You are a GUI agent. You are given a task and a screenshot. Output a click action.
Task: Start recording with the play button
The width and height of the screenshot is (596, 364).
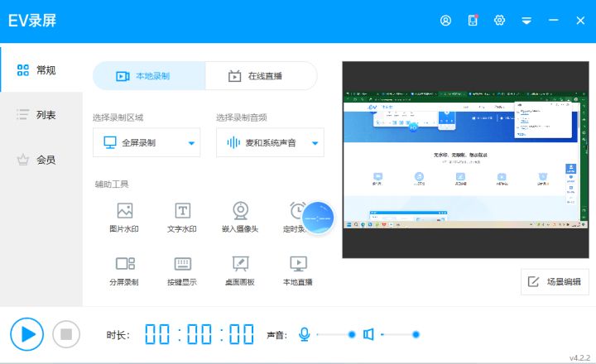[x=26, y=334]
